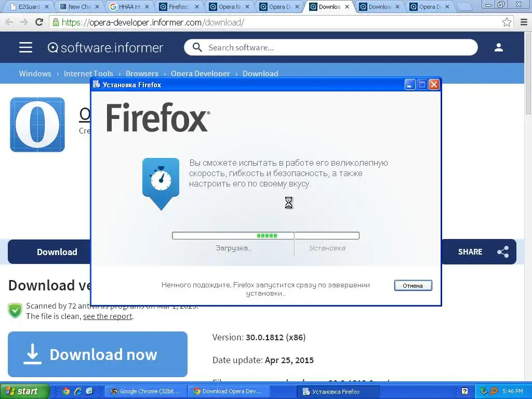
Task: Switch to the Firefox: tab
Action: tap(179, 6)
